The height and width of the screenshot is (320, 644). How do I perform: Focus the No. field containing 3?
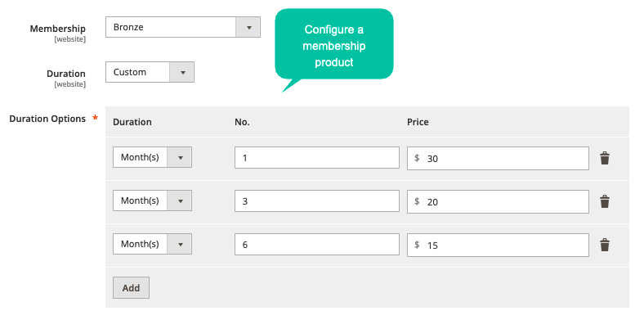tap(317, 201)
